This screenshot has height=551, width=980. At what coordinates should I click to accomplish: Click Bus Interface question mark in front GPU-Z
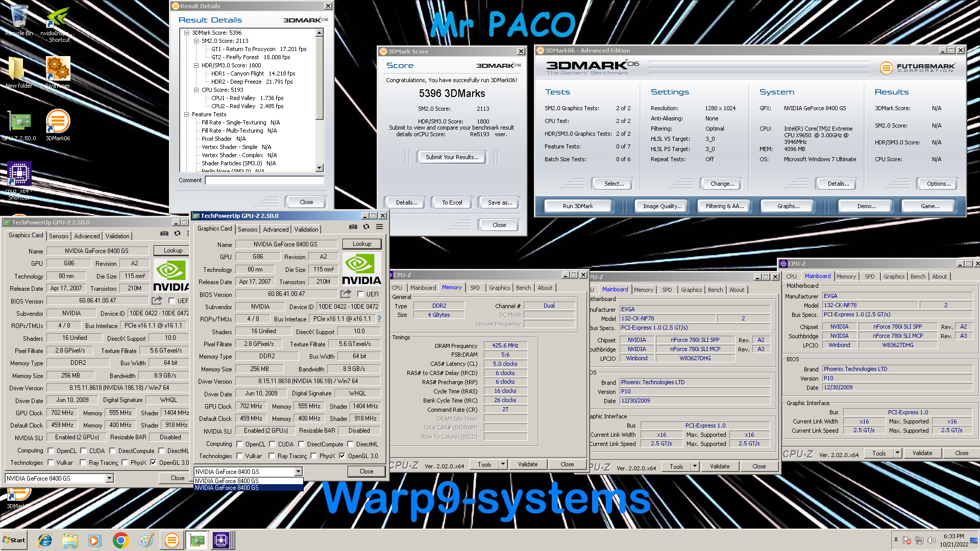(379, 319)
